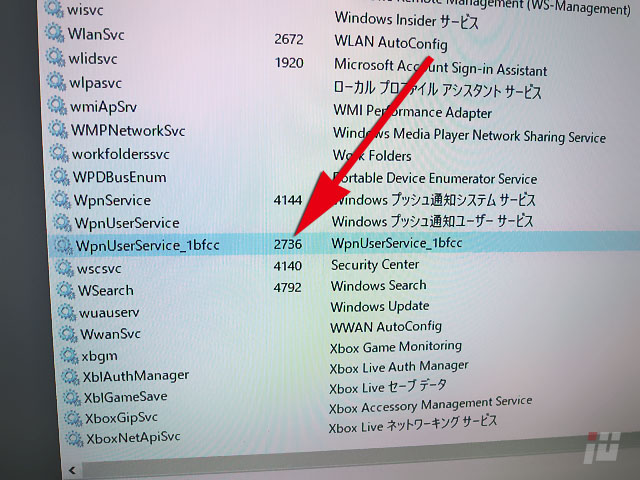Screen dimensions: 640x480
Task: Click the gear icon beside wlpasvc
Action: (x=56, y=81)
